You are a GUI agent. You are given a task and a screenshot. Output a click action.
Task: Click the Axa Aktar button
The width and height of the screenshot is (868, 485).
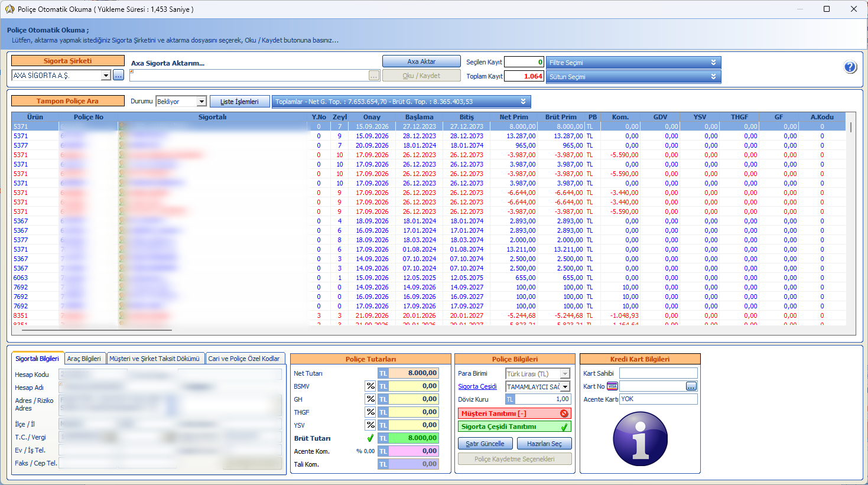point(421,61)
